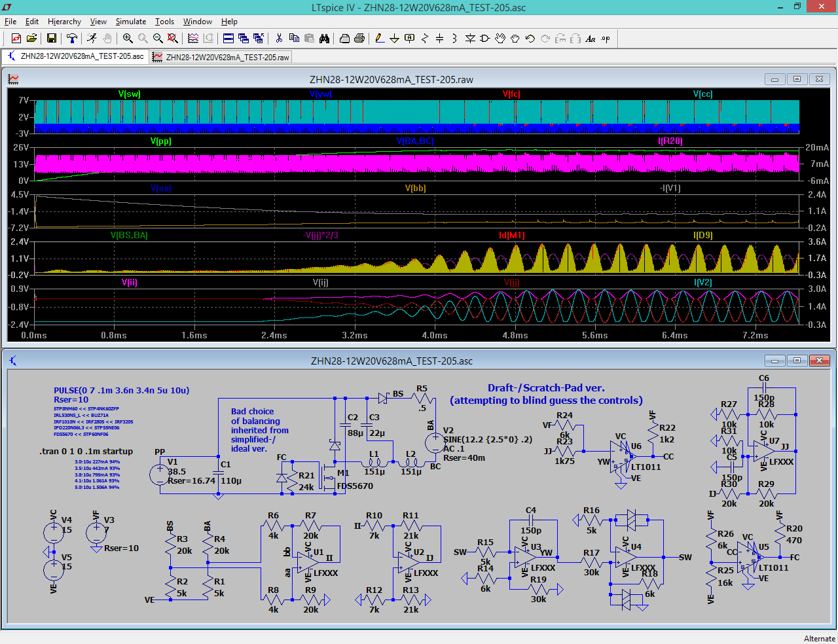Save the schematic with the floppy icon

point(51,39)
